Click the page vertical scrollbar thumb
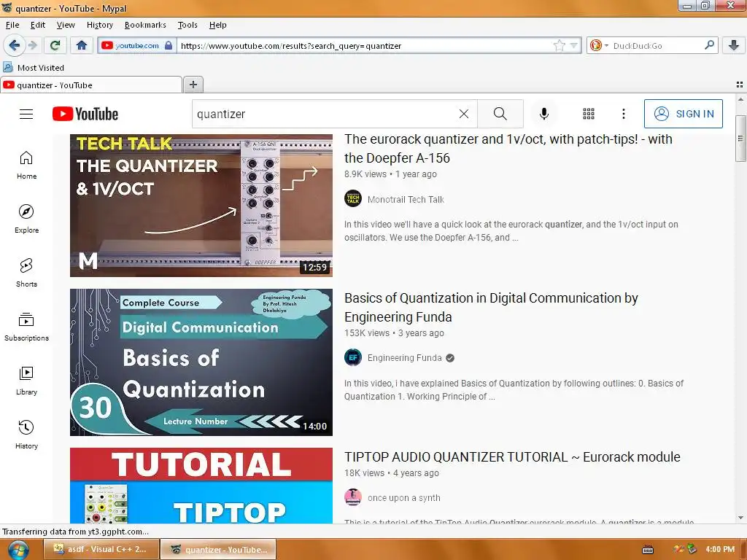 pyautogui.click(x=740, y=139)
